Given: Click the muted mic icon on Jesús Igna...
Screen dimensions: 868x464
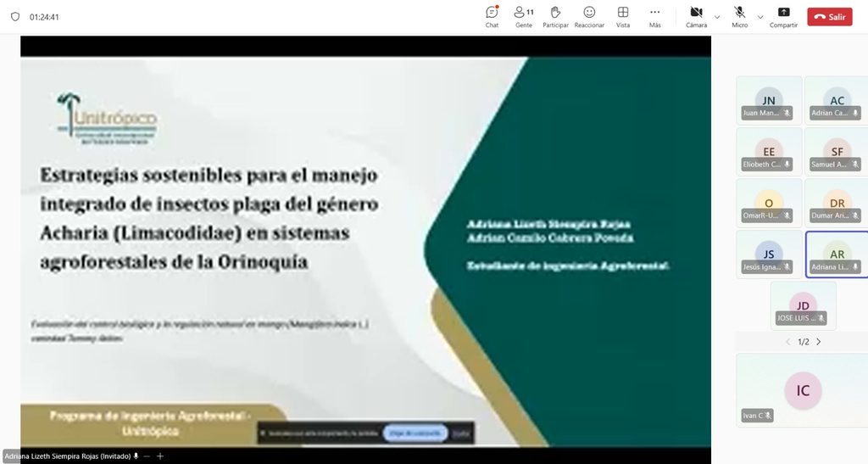Looking at the screenshot, I should [x=787, y=267].
